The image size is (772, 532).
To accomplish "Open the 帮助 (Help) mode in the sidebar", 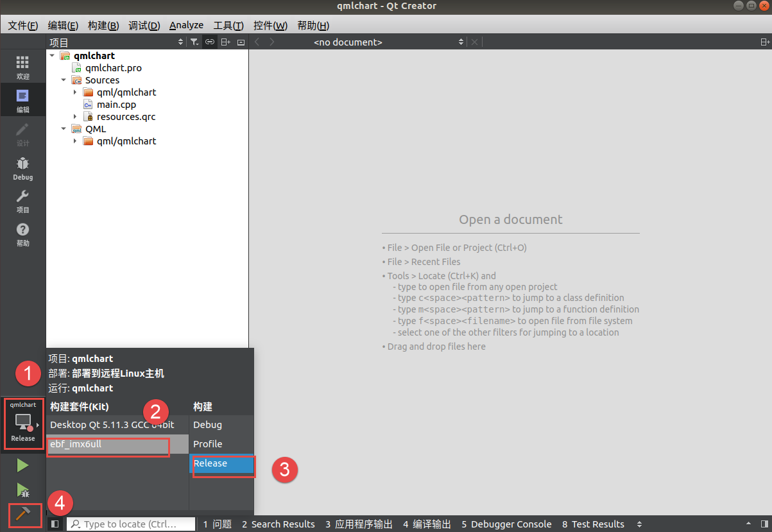I will [x=22, y=234].
